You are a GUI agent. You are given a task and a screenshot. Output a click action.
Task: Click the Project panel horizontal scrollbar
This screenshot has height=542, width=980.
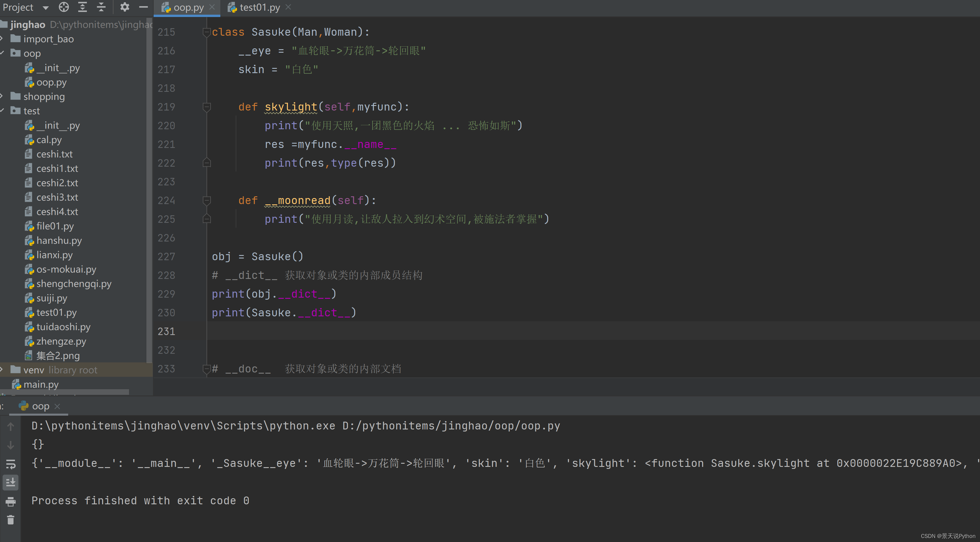pos(65,392)
